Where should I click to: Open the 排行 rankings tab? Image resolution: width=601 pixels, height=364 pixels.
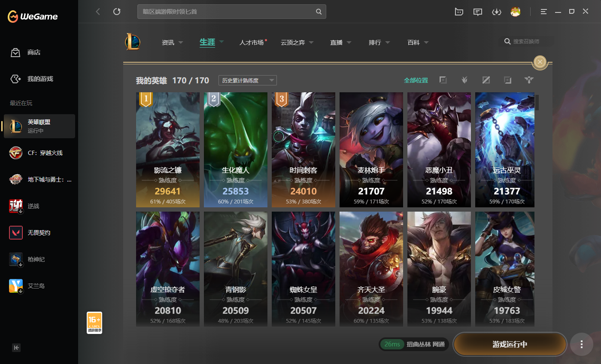tap(375, 42)
